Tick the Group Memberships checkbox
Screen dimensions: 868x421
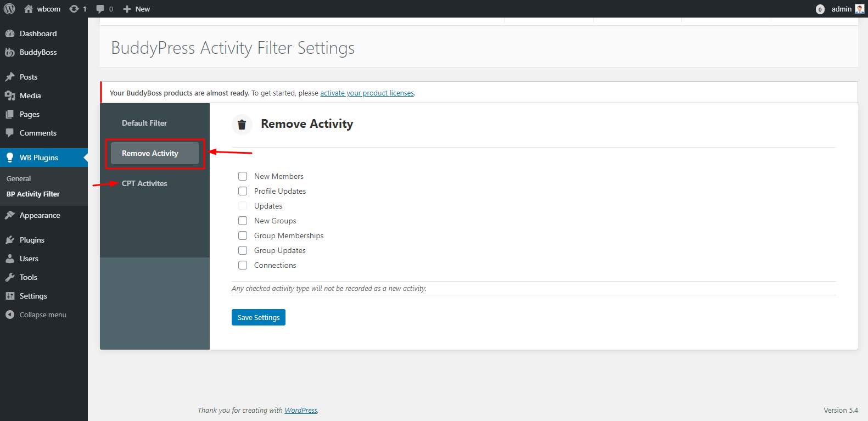coord(243,235)
